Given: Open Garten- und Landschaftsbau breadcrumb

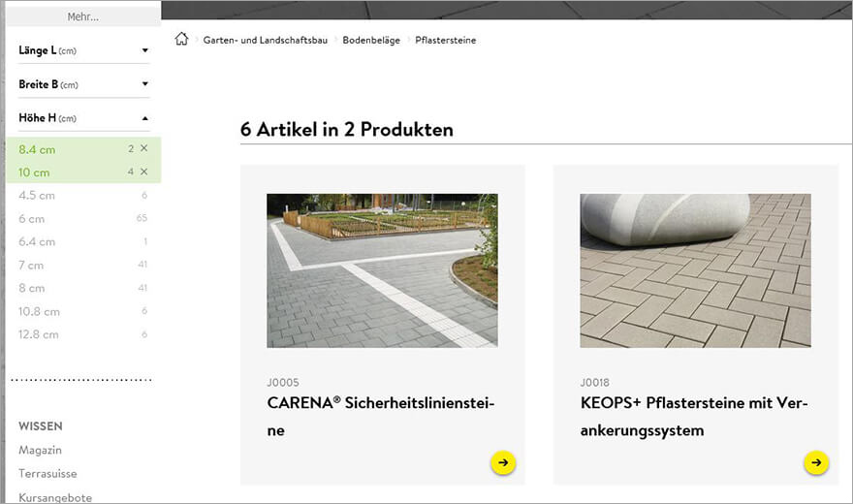Looking at the screenshot, I should tap(266, 40).
